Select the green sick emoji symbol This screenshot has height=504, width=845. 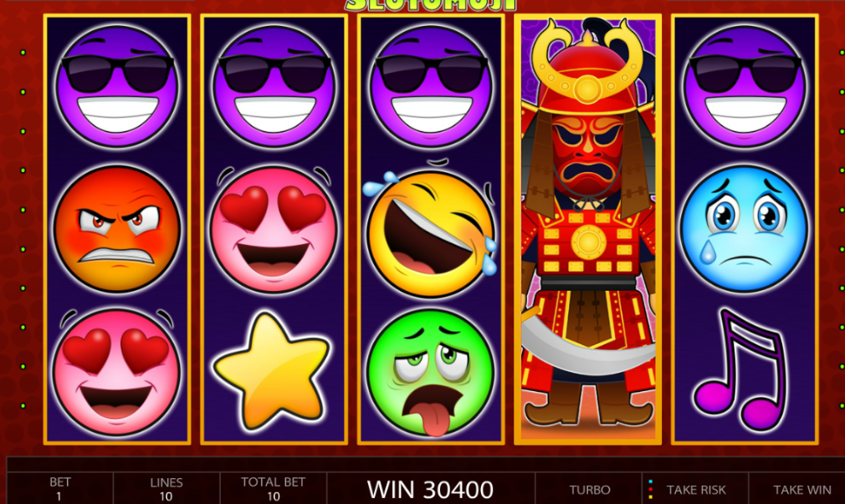(x=431, y=373)
